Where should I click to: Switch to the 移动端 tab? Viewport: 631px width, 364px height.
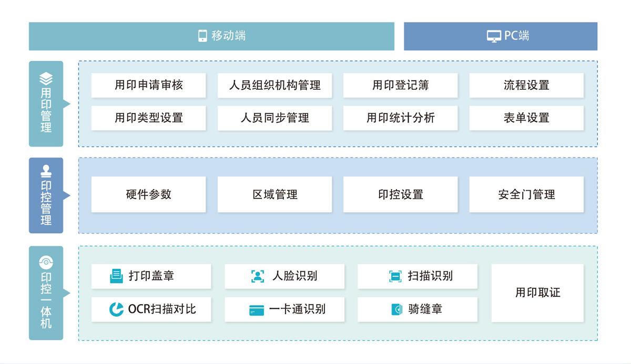click(x=211, y=36)
